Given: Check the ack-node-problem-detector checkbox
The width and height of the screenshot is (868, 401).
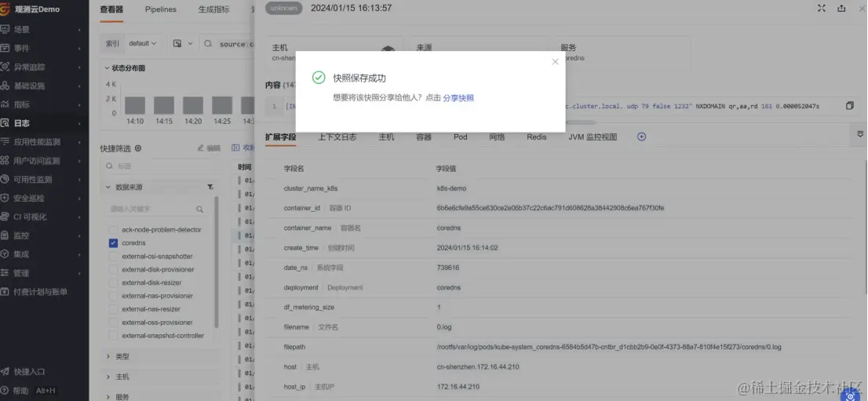Looking at the screenshot, I should tap(114, 230).
